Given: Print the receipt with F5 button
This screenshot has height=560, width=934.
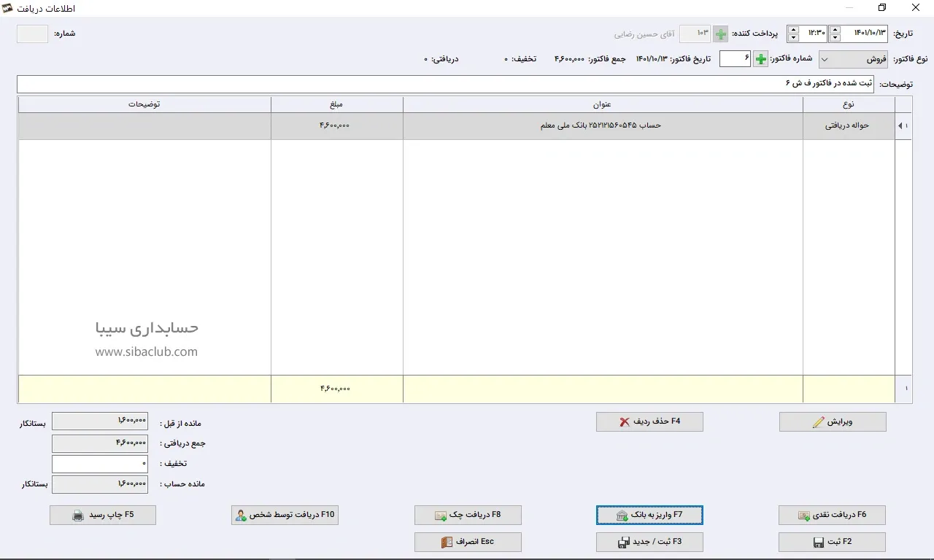Looking at the screenshot, I should pos(103,515).
